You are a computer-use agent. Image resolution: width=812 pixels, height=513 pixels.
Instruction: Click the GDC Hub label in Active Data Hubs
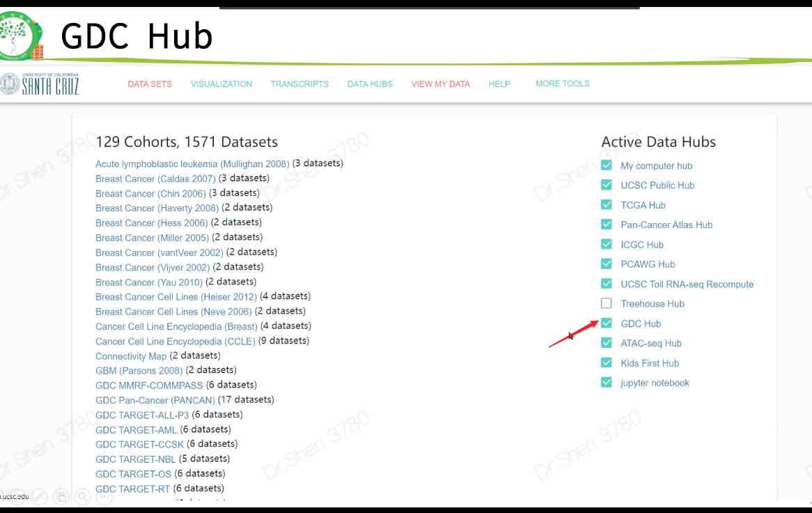pos(641,324)
